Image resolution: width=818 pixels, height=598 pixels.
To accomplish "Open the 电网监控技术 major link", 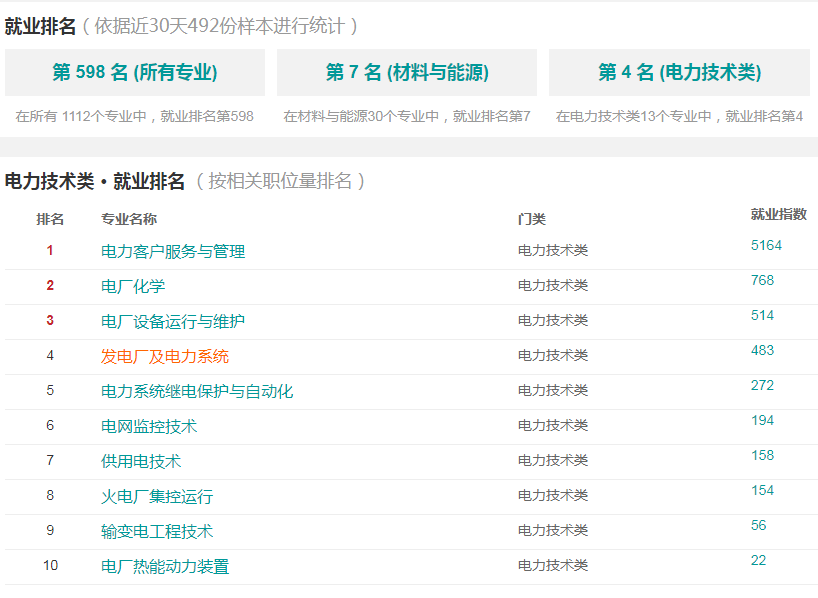I will tap(149, 426).
